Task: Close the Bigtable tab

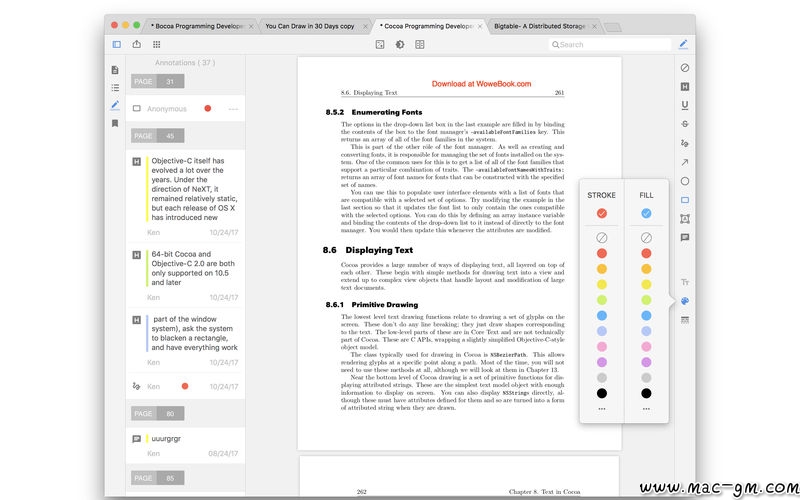Action: [594, 27]
